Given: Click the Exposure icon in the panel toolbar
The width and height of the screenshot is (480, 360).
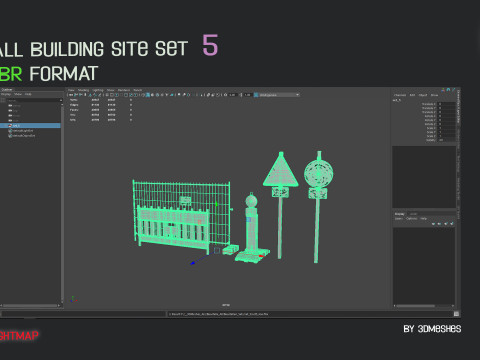Looking at the screenshot, I should 225,95.
